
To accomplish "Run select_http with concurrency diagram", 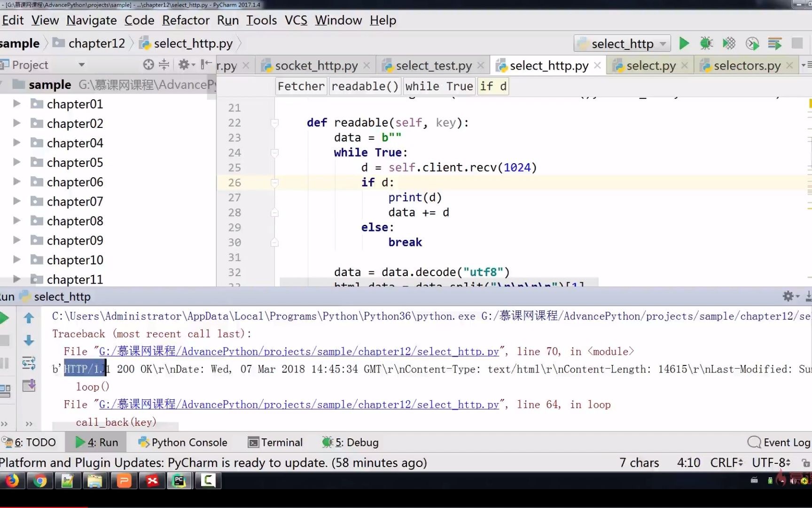I will pos(775,43).
